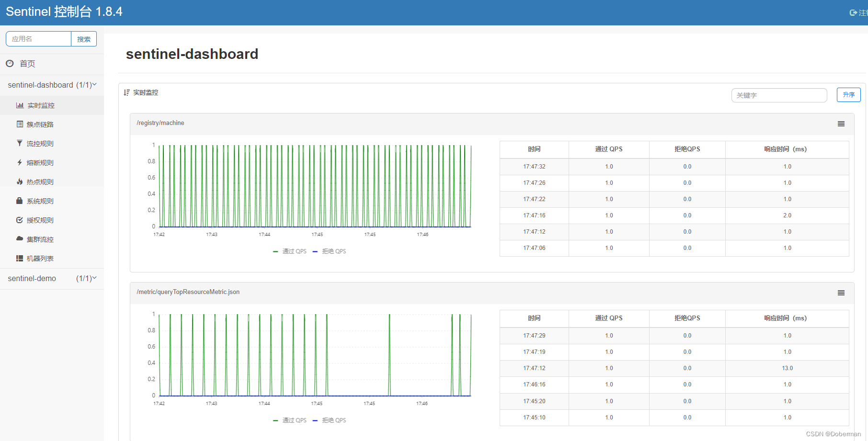Click the filter funnel icon for 流控规则

[x=20, y=143]
